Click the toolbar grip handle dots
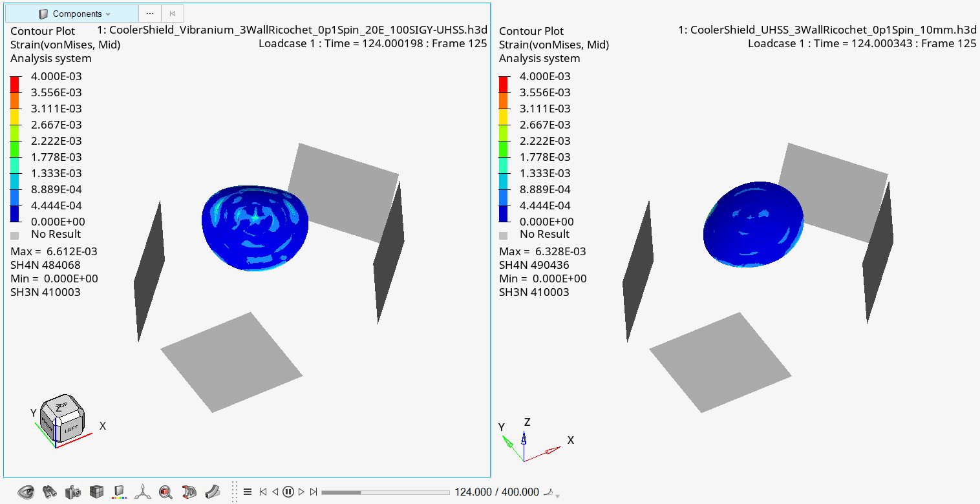This screenshot has width=980, height=504. (x=234, y=492)
